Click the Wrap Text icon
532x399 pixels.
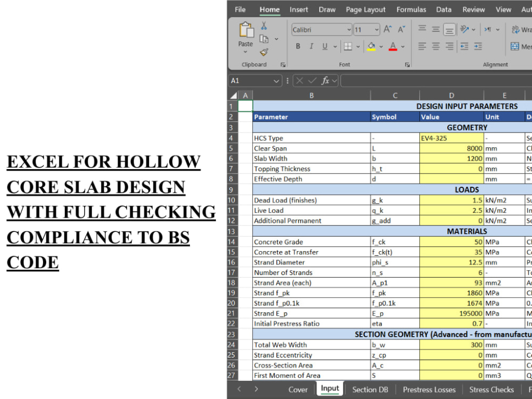click(516, 29)
